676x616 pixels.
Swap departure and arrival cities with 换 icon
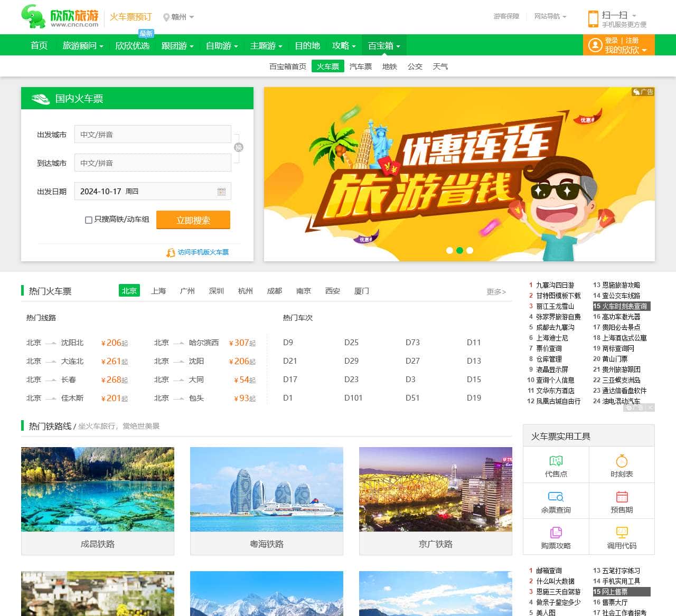[x=239, y=147]
